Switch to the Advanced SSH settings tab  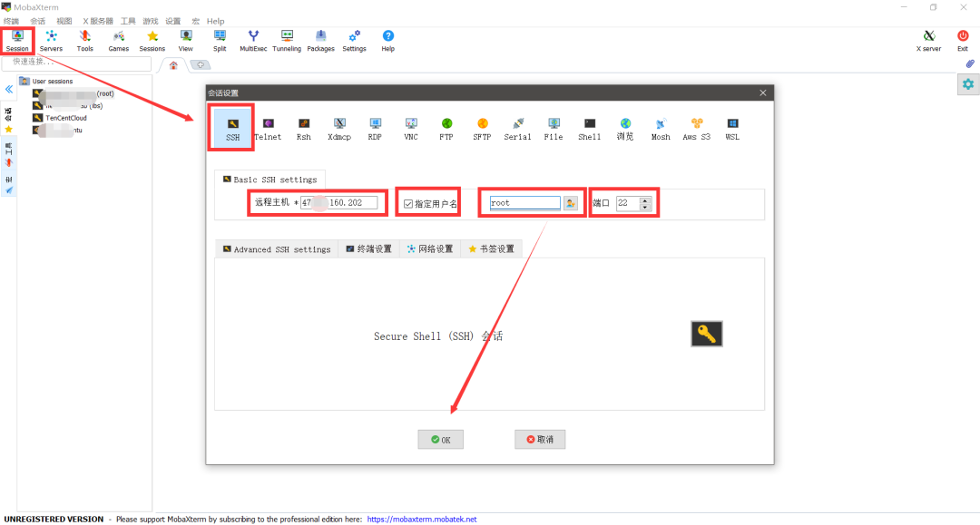pos(276,248)
